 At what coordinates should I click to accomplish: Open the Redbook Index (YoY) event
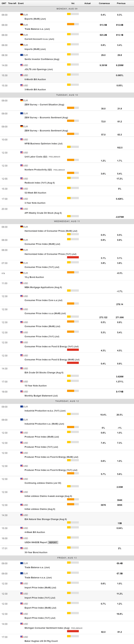point(39,183)
